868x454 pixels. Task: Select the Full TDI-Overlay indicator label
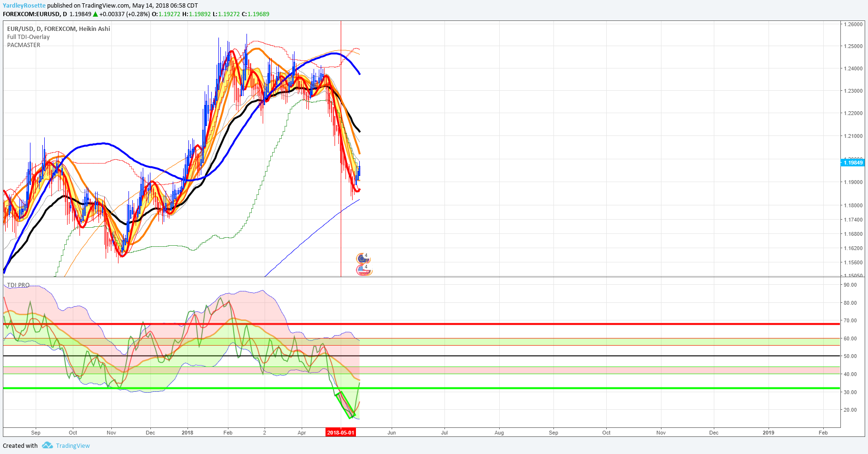(x=28, y=37)
